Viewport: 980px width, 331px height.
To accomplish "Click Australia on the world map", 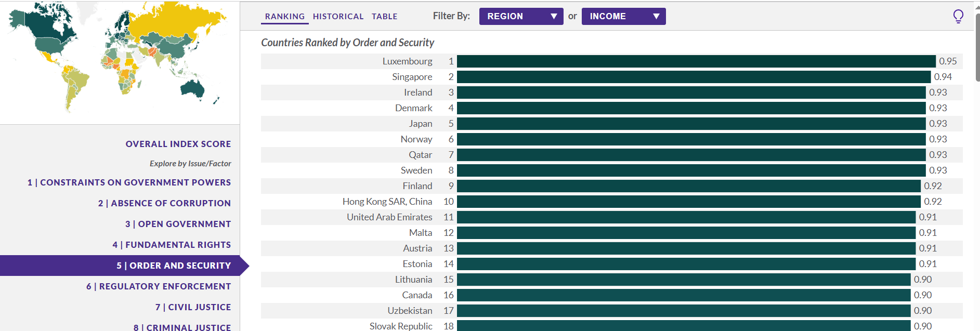I will 193,89.
